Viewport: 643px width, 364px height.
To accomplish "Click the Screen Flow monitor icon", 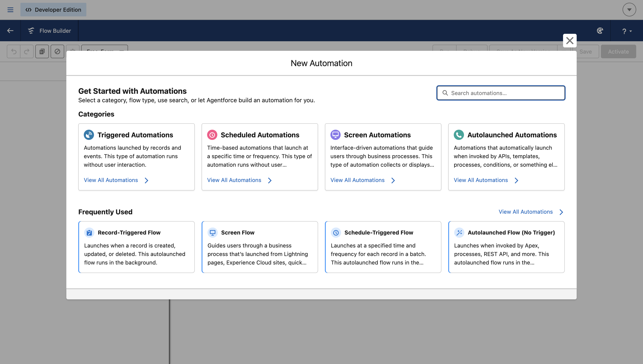I will pos(212,233).
